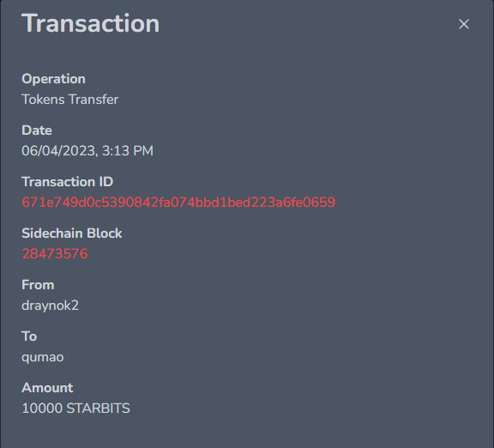The image size is (494, 448).
Task: Click the amount number 10000
Action: (x=42, y=409)
